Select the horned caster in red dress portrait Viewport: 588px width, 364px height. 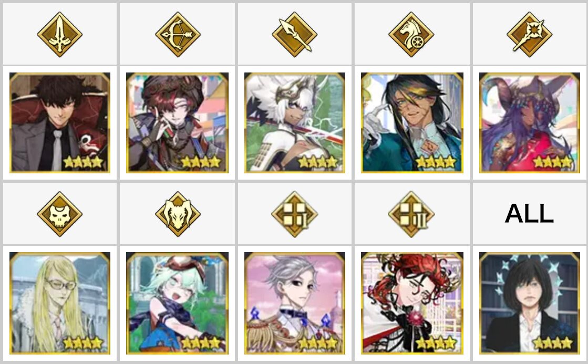[x=530, y=122]
